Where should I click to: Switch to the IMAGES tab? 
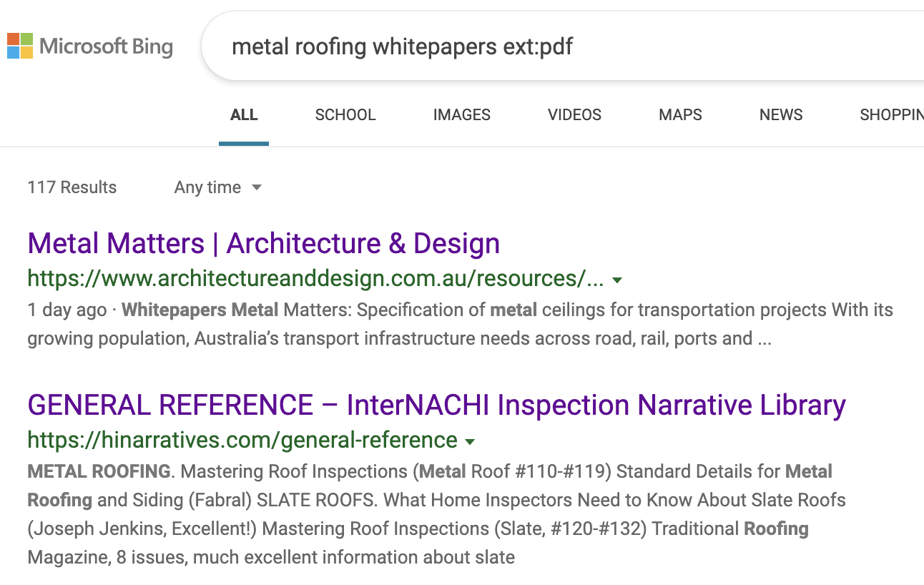click(x=461, y=114)
